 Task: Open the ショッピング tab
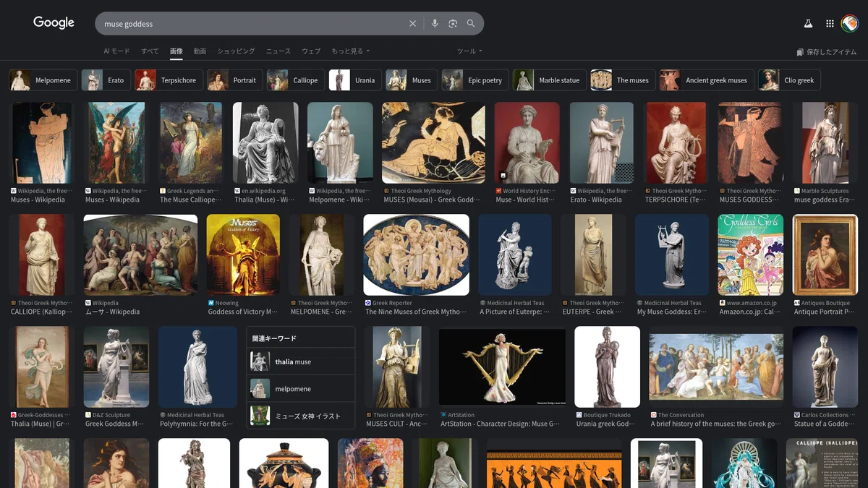click(236, 51)
